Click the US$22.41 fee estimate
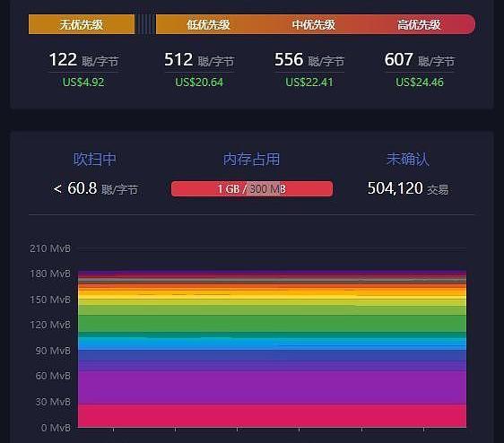504x443 pixels. [309, 83]
